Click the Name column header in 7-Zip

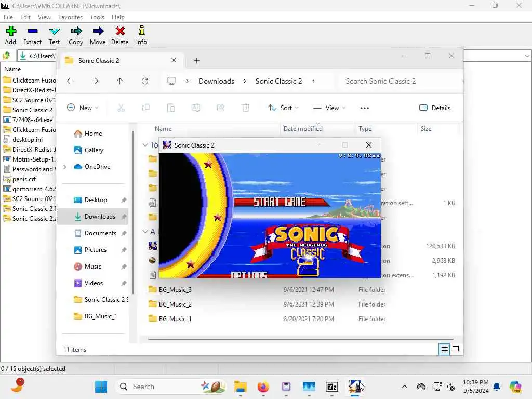[x=12, y=69]
